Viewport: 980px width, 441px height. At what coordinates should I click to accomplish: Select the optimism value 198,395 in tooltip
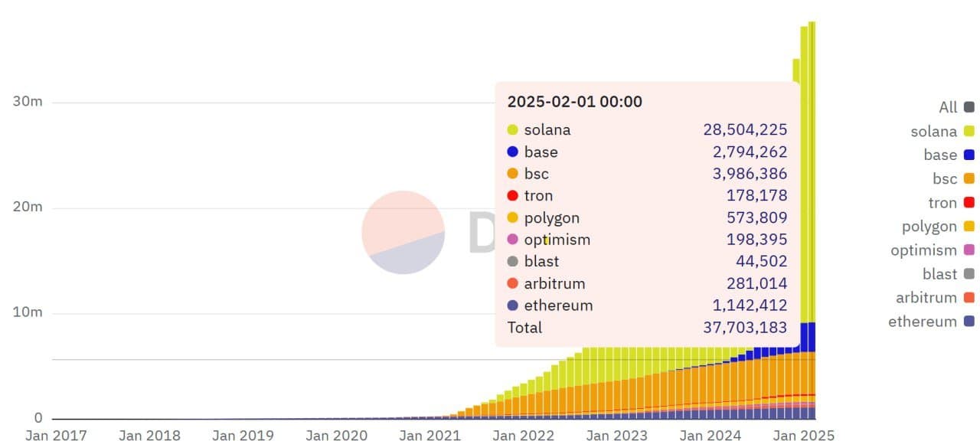(x=756, y=240)
